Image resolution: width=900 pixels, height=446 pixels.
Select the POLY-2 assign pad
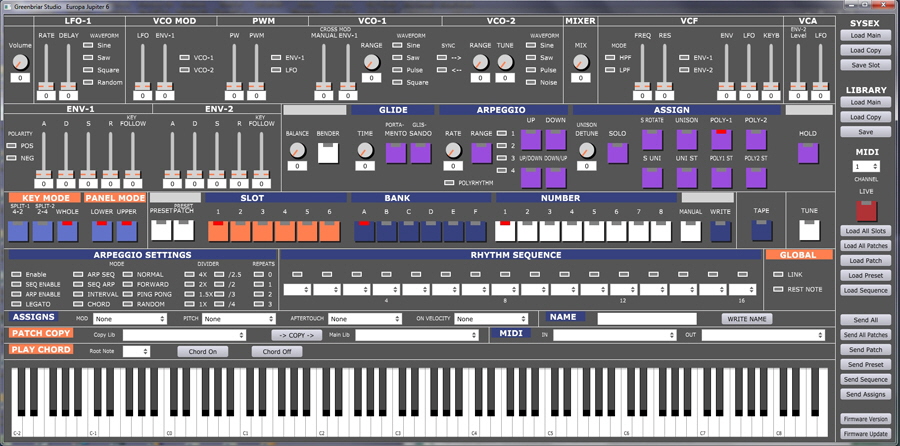tap(756, 139)
